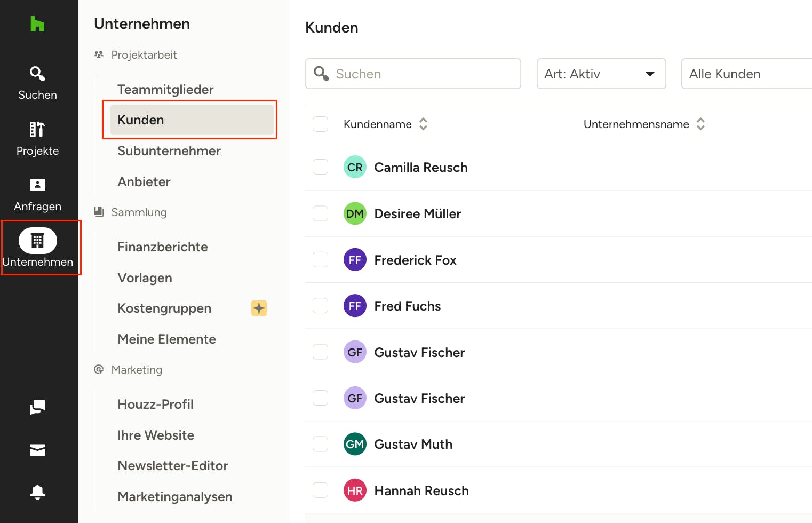The image size is (812, 523).
Task: Open customer Hannah Reusch
Action: click(x=421, y=490)
